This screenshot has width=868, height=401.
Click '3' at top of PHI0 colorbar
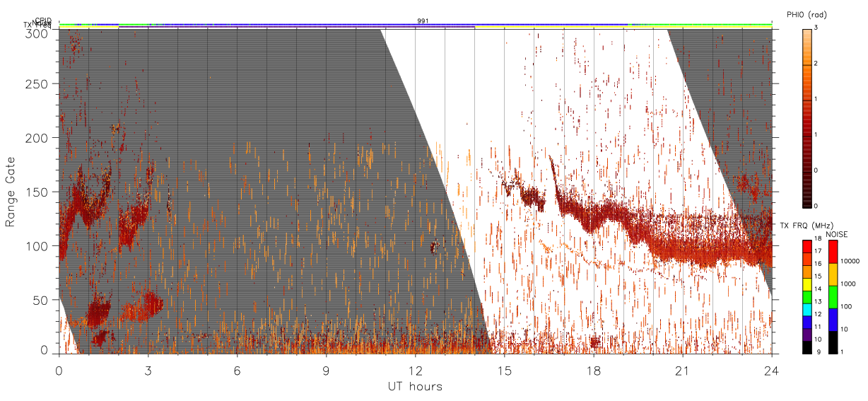point(816,28)
